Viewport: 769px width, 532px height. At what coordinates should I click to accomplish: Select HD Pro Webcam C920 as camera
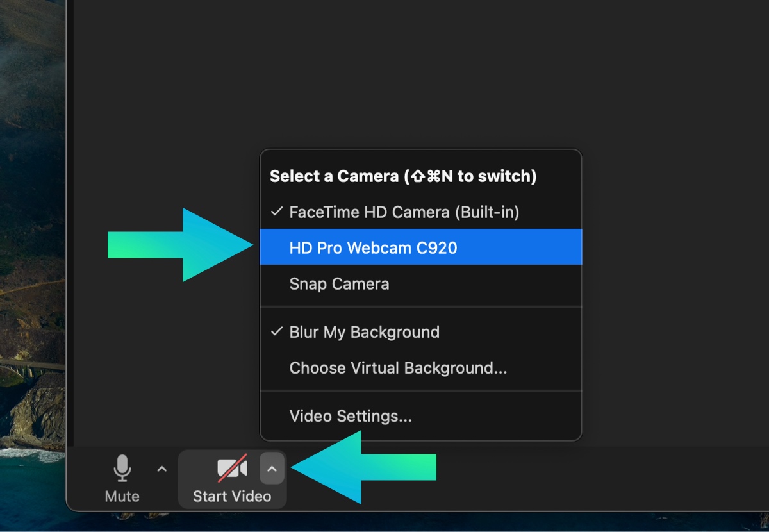(x=373, y=247)
